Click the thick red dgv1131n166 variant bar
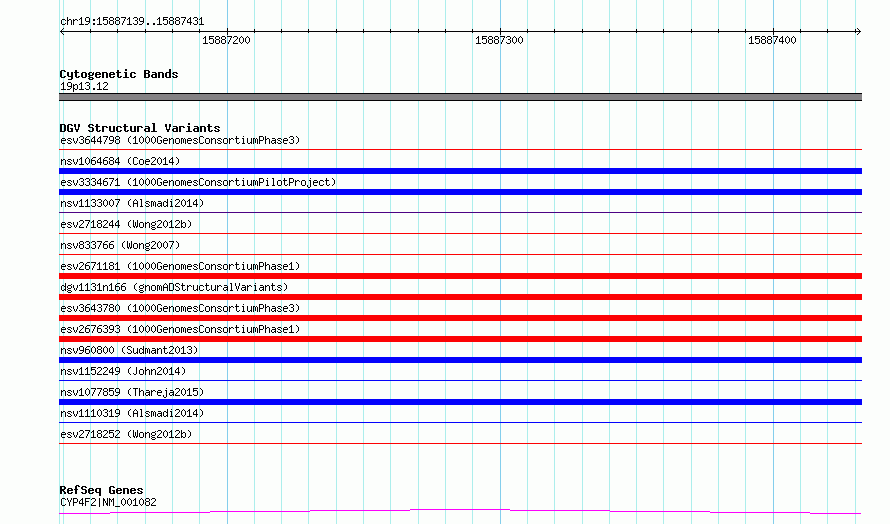 tap(460, 297)
